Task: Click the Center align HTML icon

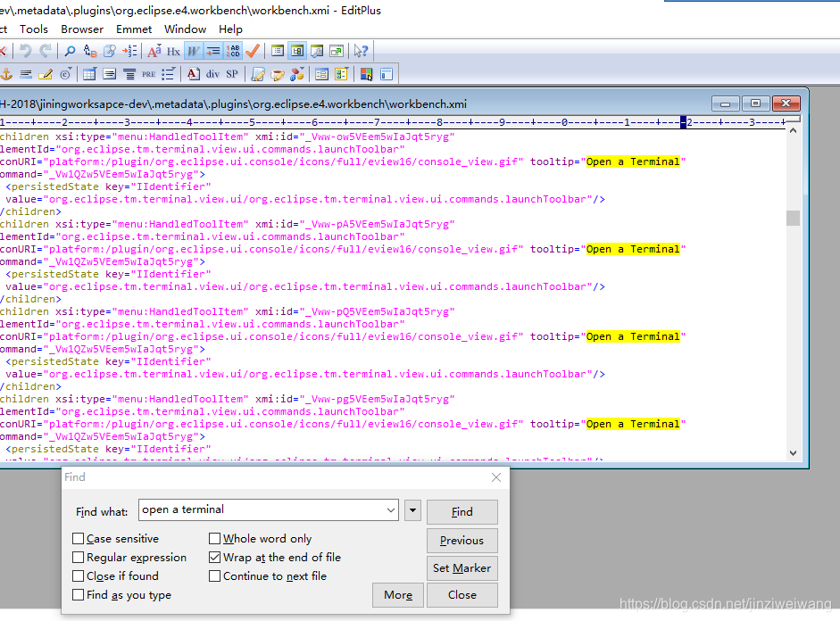Action: [129, 74]
